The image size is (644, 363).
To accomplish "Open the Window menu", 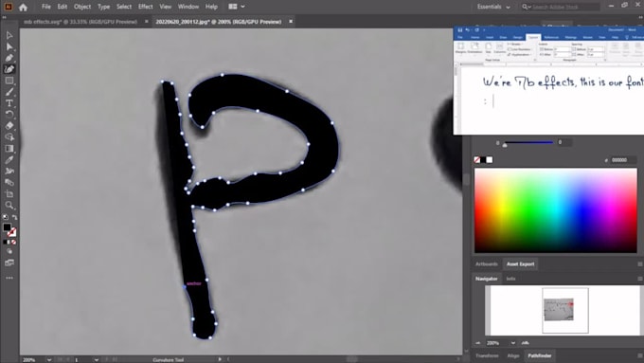I will (188, 7).
